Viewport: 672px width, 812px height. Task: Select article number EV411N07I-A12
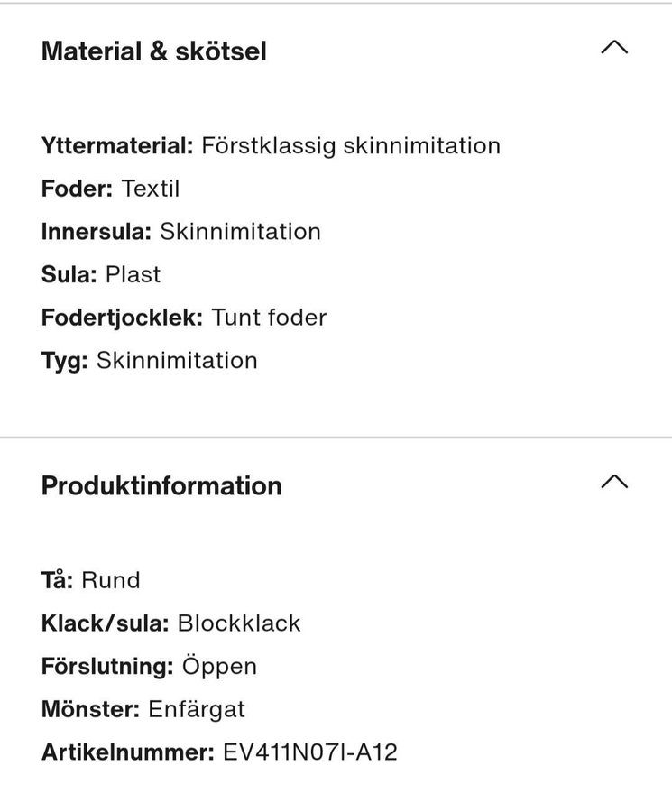click(309, 752)
